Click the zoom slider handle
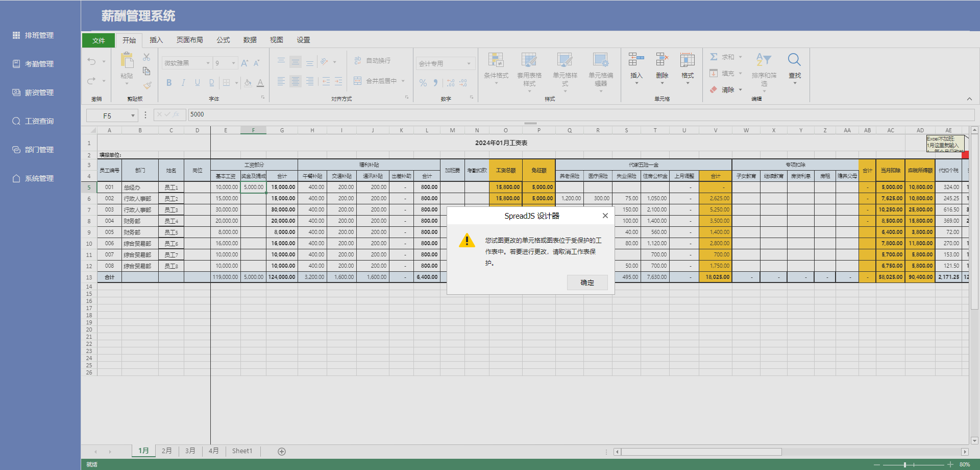 (905, 464)
